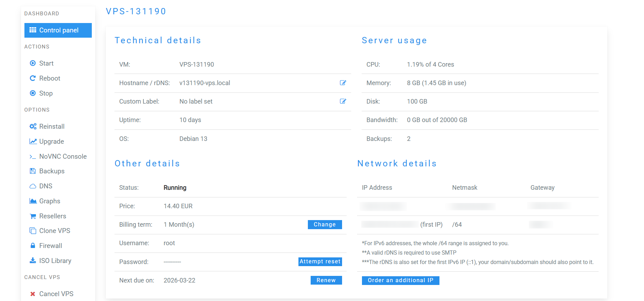Click the 'root' username value
The image size is (644, 301).
point(169,243)
